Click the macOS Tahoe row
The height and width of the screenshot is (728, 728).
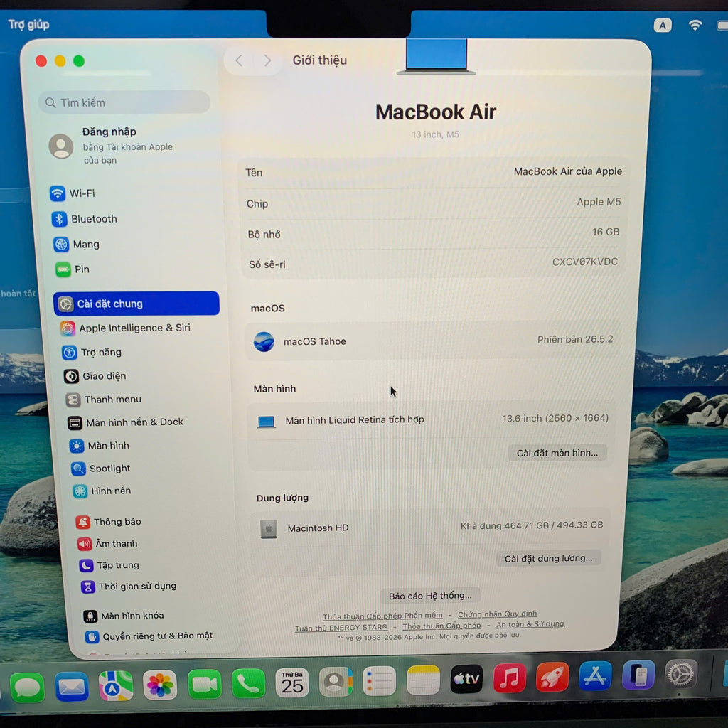click(433, 341)
